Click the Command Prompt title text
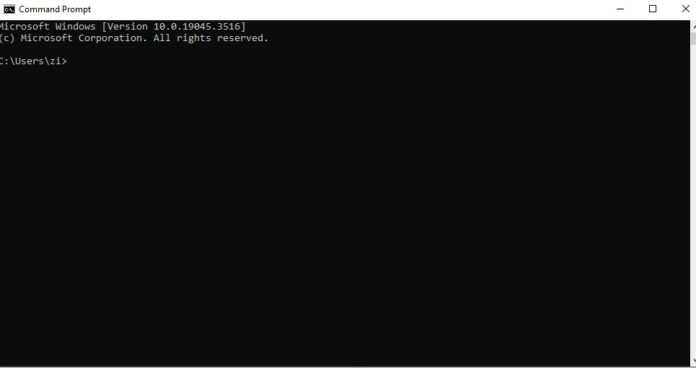The width and height of the screenshot is (696, 368). click(x=55, y=9)
